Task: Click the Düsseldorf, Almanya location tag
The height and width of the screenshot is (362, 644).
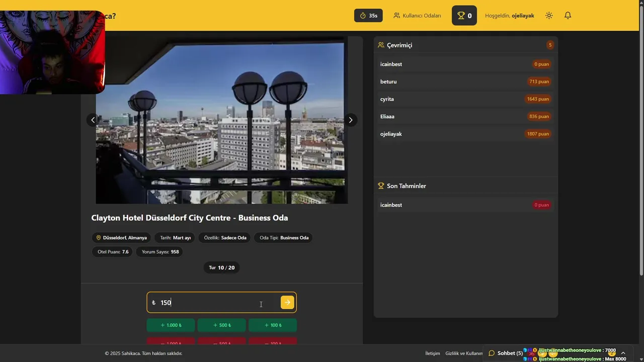Action: (x=121, y=238)
